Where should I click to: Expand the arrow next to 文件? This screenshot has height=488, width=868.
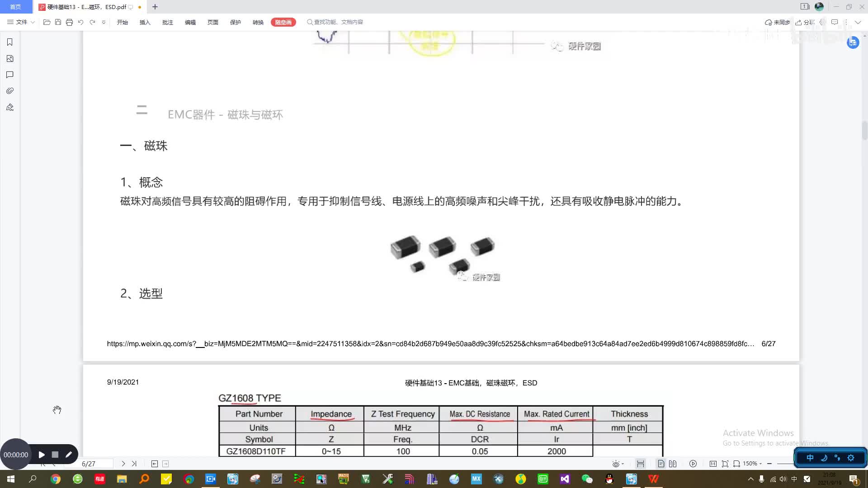(33, 22)
